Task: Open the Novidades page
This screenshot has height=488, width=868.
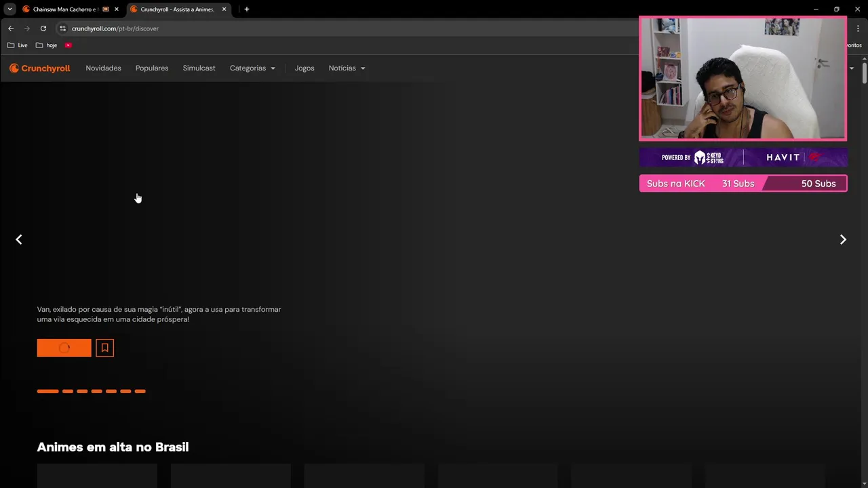Action: [103, 68]
